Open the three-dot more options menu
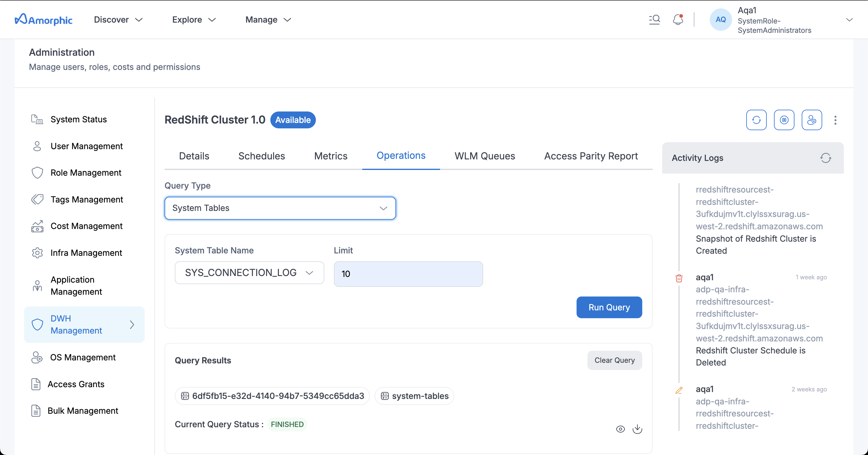This screenshot has height=455, width=868. pyautogui.click(x=835, y=120)
